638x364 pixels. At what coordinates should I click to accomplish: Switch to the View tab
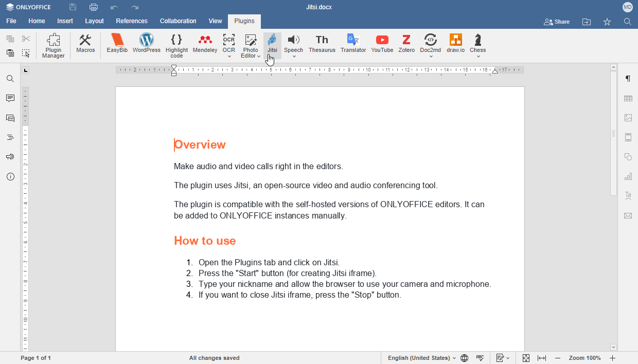coord(216,21)
